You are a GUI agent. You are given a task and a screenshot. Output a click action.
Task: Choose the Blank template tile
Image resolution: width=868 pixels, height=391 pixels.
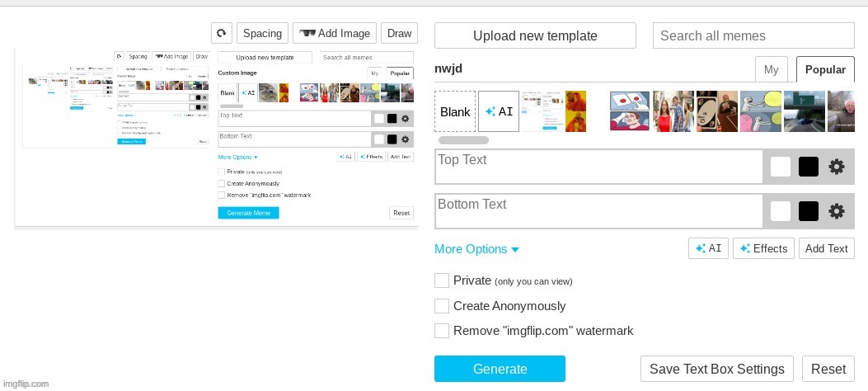[x=455, y=111]
